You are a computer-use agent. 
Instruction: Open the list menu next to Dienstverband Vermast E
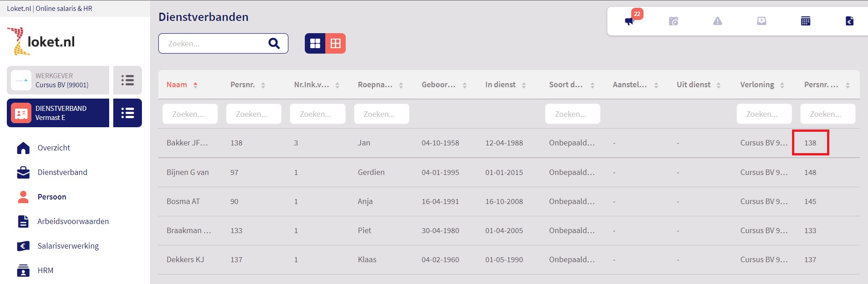[127, 113]
